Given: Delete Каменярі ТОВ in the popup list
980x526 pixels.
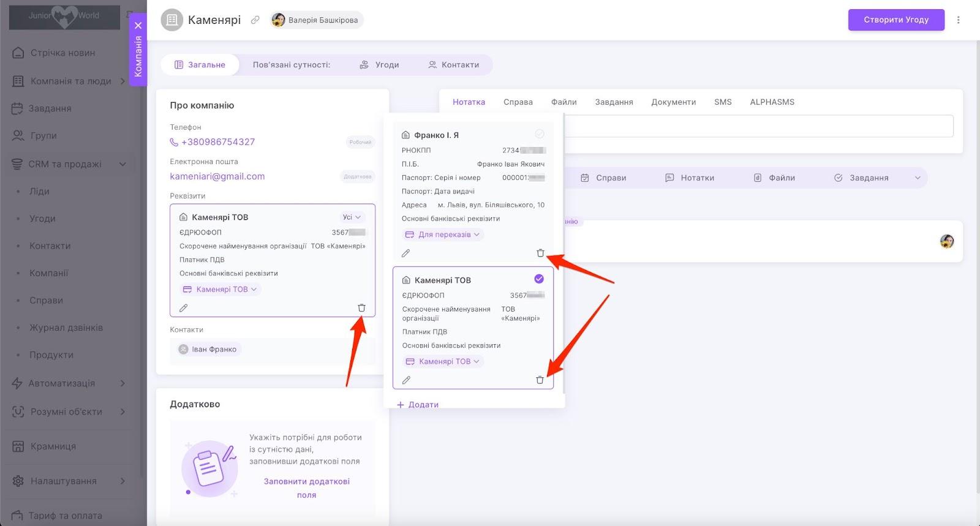Looking at the screenshot, I should click(540, 380).
